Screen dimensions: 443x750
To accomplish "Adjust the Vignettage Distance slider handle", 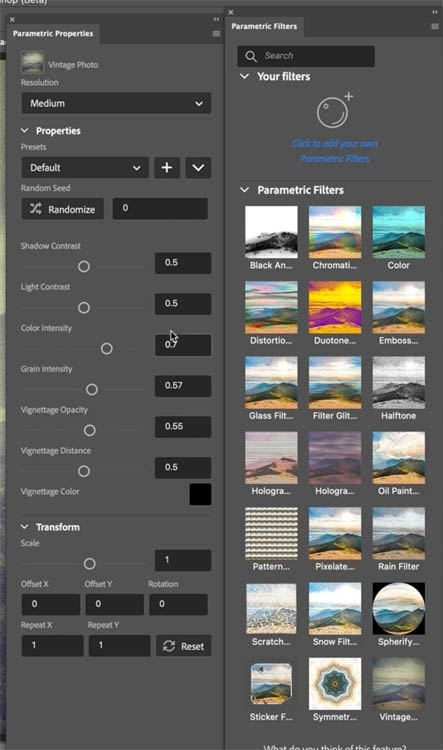I will point(84,472).
